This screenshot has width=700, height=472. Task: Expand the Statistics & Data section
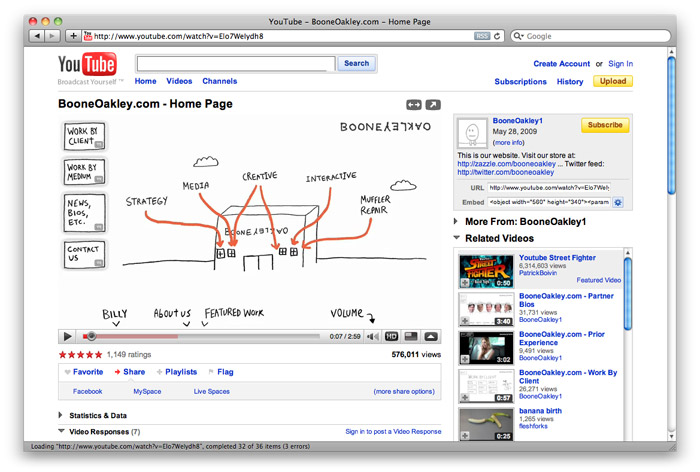[61, 415]
